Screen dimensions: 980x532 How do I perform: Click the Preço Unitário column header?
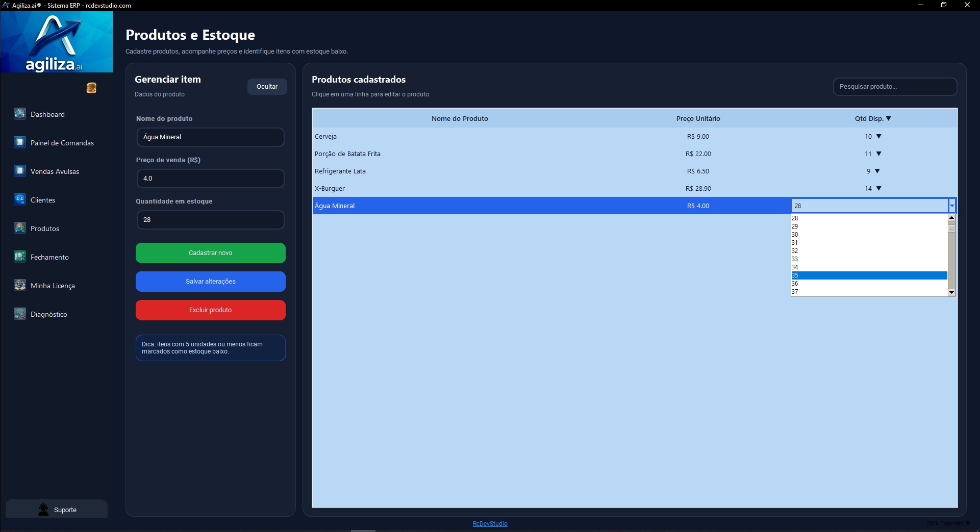698,118
